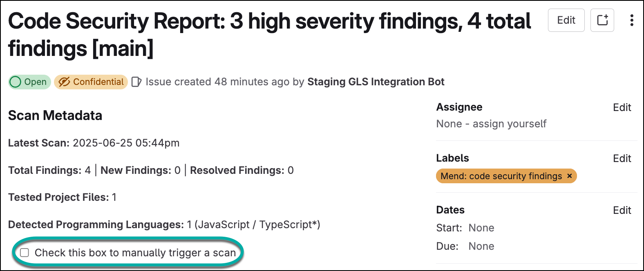Check the box to manually trigger a scan
Screen dimensions: 644x271
[x=25, y=253]
